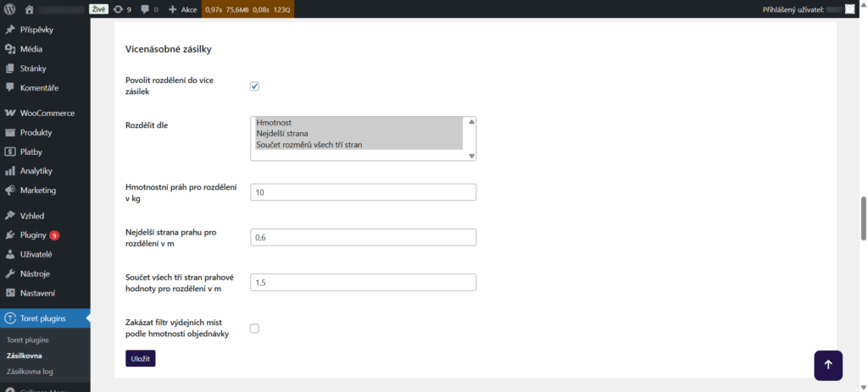Click the page vertical scrollbar thumb

coord(863,218)
